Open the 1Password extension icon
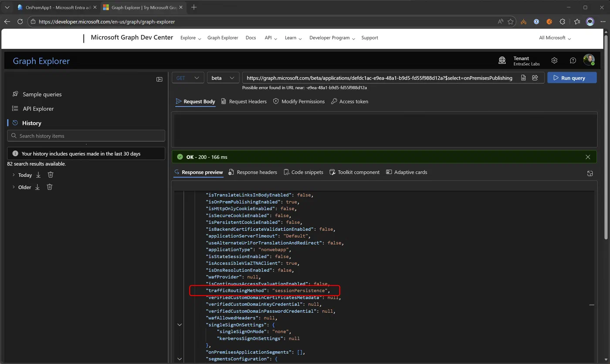 (x=536, y=21)
